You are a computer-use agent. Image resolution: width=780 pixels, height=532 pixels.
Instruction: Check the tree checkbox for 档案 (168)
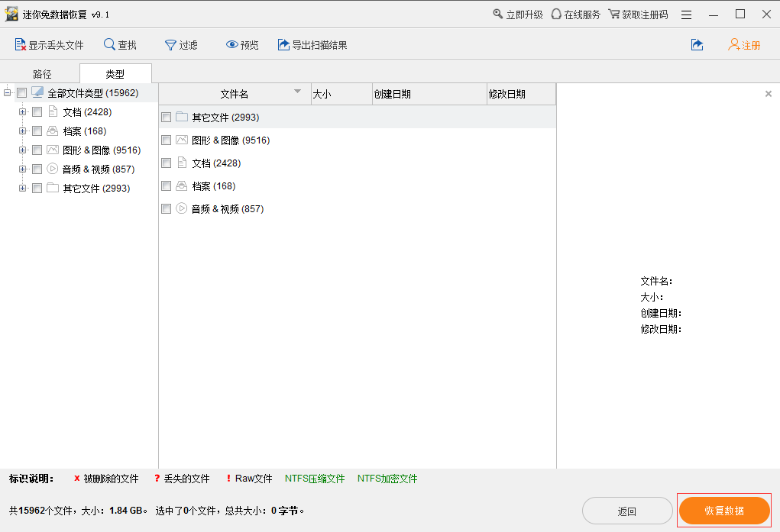click(37, 131)
